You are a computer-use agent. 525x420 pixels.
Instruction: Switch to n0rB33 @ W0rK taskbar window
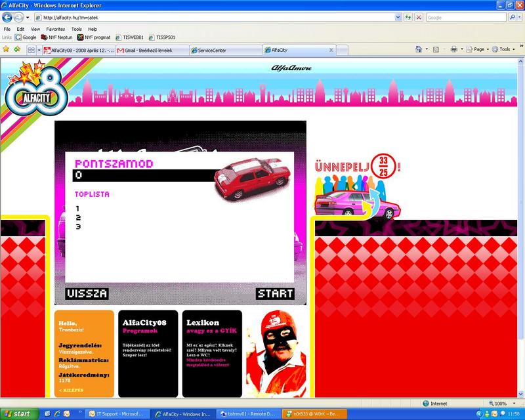(x=314, y=414)
